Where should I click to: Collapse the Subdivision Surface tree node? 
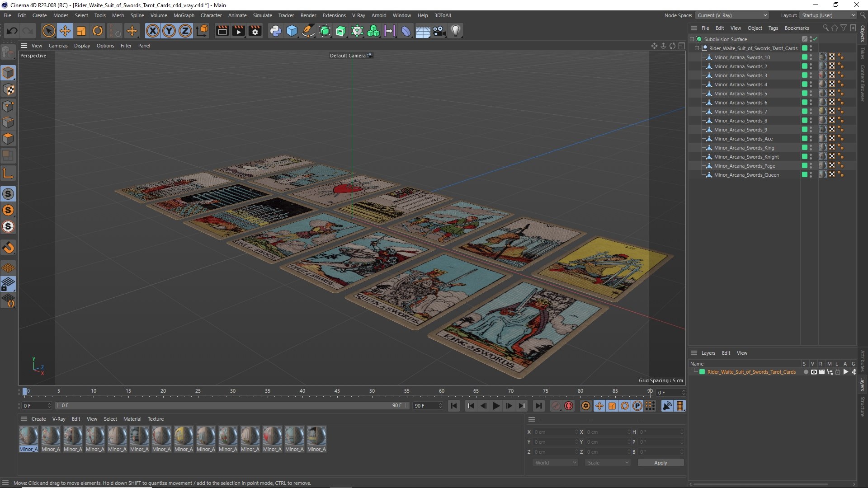692,39
